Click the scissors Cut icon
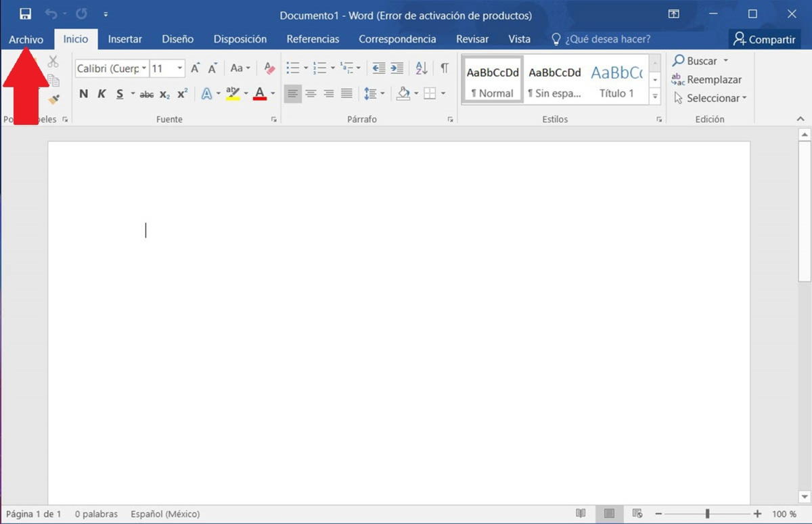The height and width of the screenshot is (524, 812). click(53, 61)
